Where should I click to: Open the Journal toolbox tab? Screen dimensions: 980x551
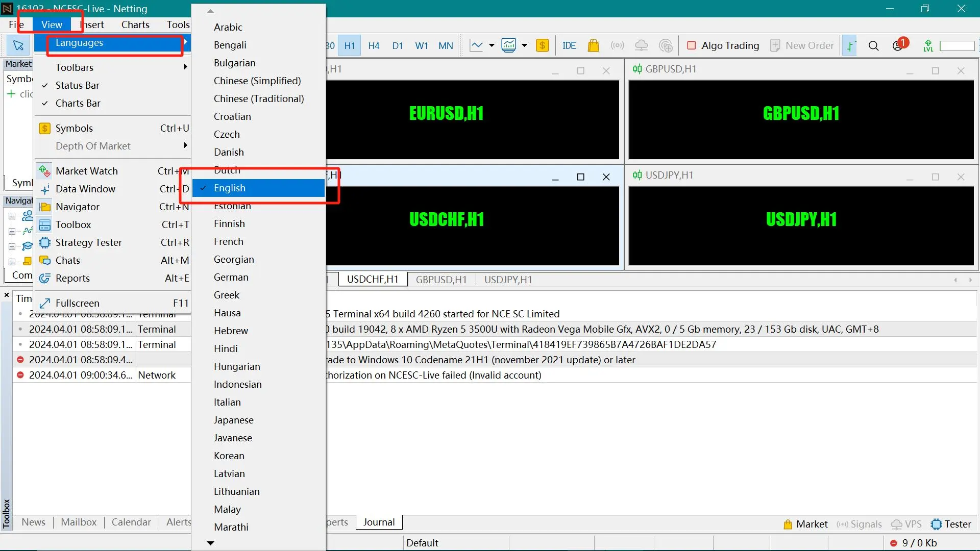point(379,522)
